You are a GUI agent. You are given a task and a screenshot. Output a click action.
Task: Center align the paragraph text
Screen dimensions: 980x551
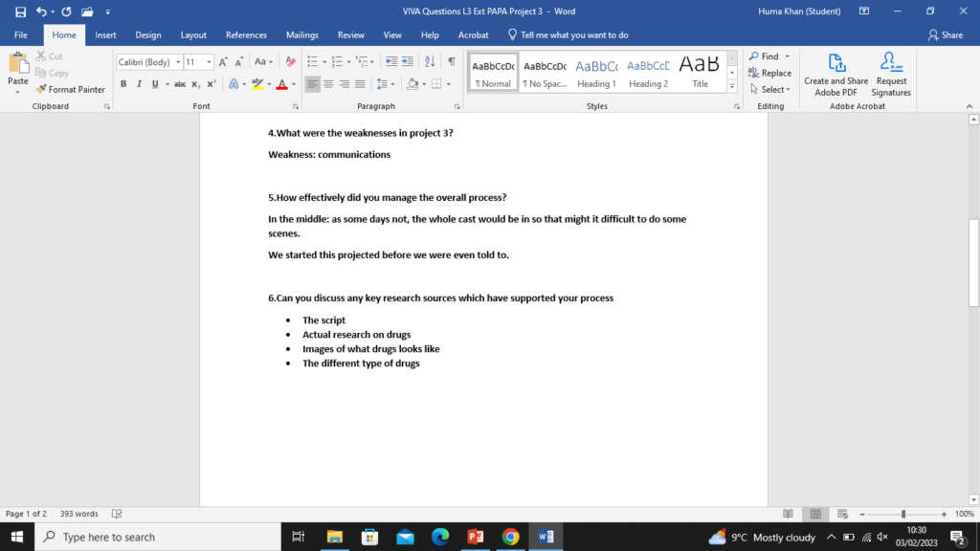328,84
